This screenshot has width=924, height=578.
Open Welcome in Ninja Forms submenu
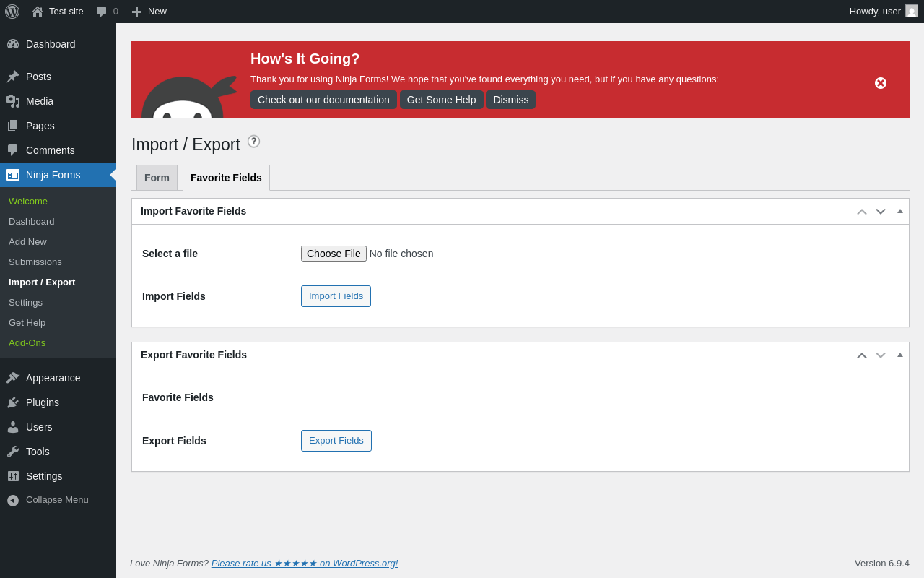[x=28, y=201]
